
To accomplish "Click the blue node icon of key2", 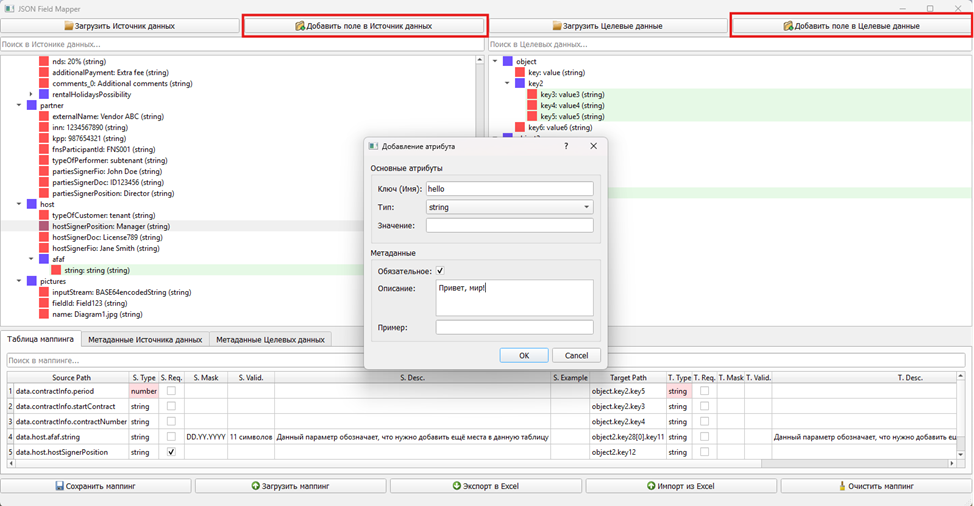I will (521, 83).
